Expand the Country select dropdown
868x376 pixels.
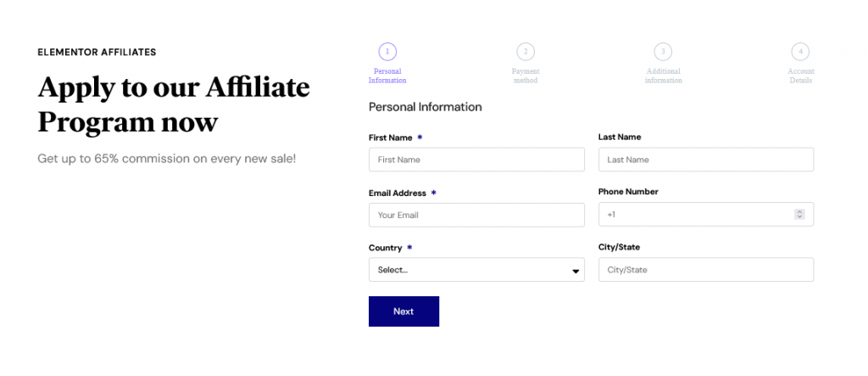476,270
